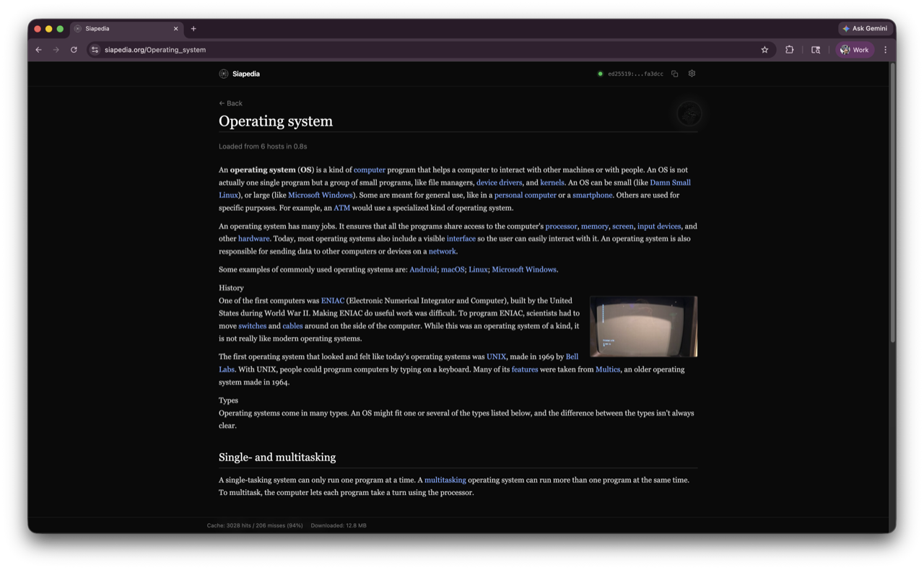Follow the cables link

[292, 326]
